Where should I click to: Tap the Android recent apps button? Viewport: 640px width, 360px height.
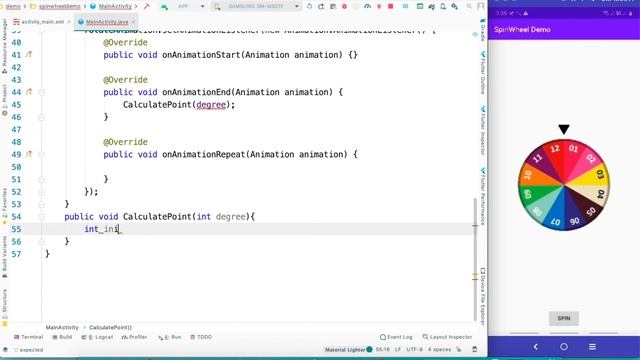click(592, 347)
